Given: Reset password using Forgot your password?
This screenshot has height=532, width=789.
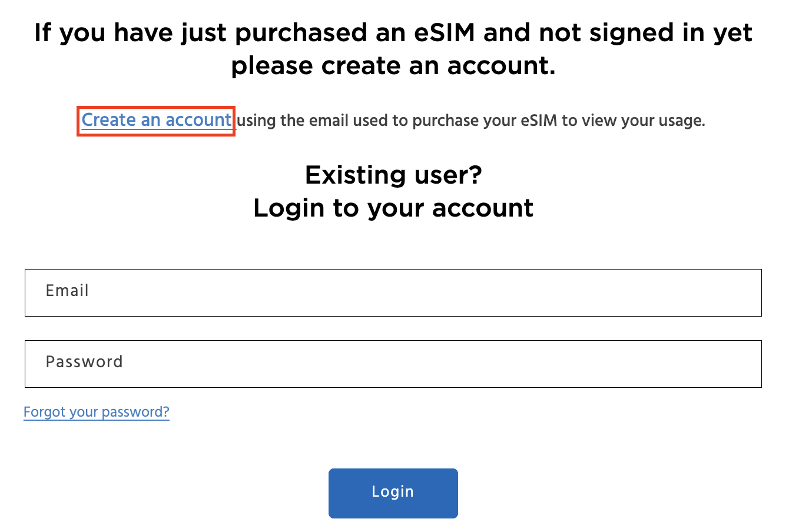Looking at the screenshot, I should tap(97, 412).
